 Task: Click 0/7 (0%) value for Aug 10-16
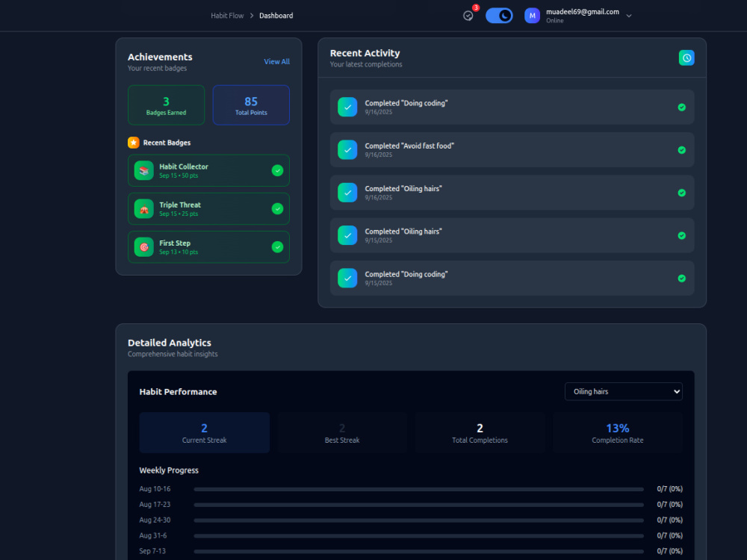tap(670, 489)
